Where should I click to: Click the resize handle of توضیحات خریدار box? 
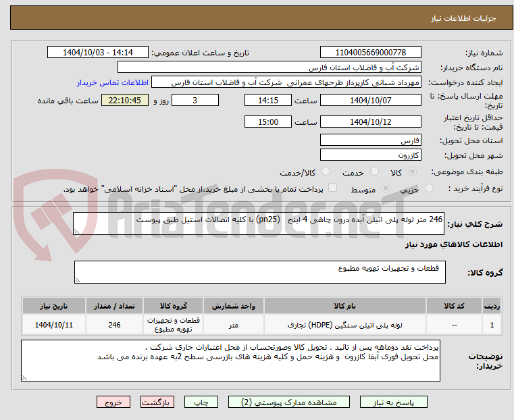(24, 378)
